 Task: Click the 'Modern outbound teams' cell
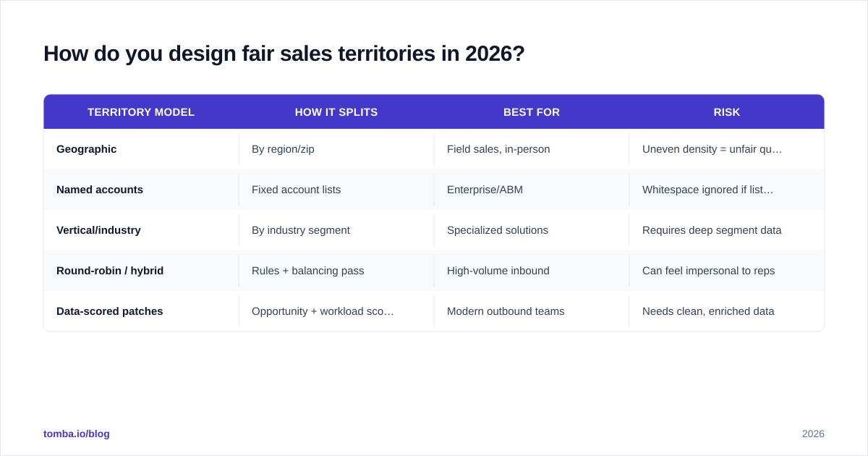532,311
